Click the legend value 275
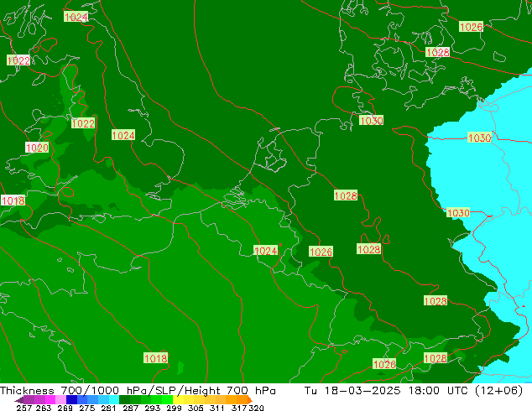 (x=87, y=408)
